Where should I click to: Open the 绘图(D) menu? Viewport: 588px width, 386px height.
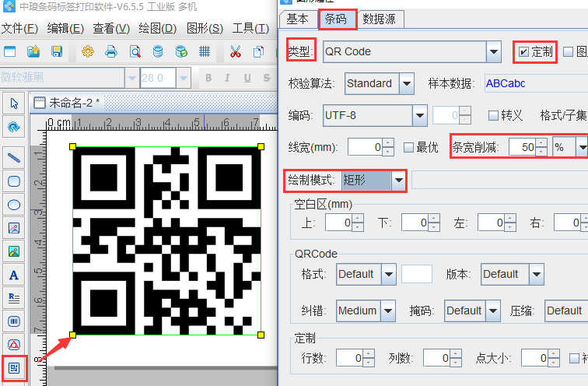pyautogui.click(x=157, y=29)
